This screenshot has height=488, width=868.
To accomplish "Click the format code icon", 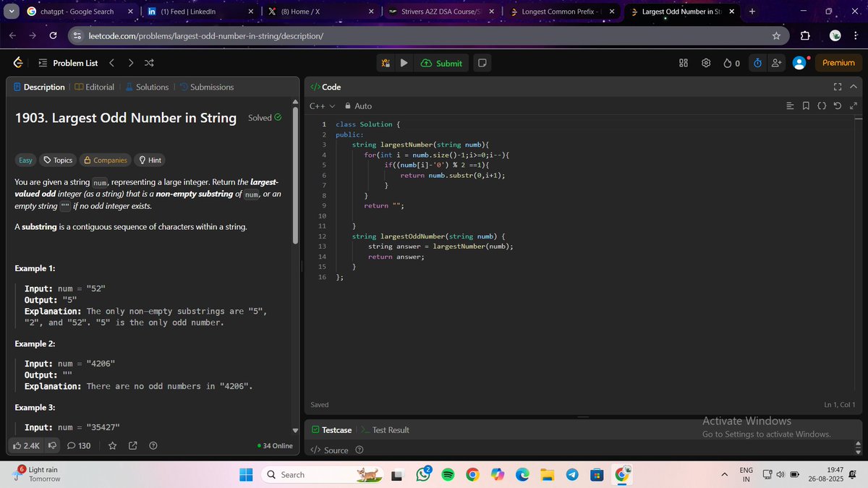I will point(791,106).
